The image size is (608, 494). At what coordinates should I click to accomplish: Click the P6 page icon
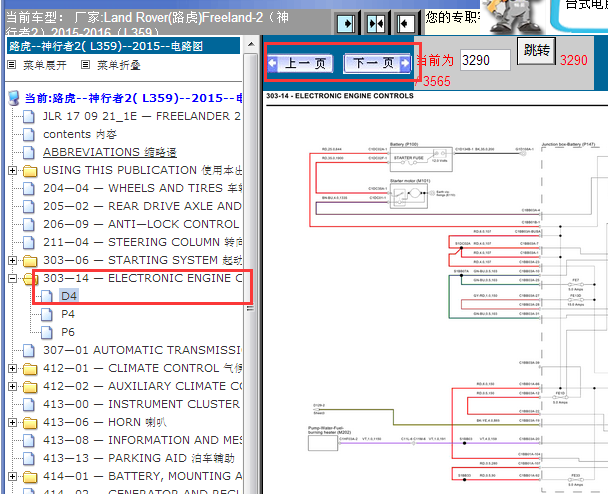47,332
